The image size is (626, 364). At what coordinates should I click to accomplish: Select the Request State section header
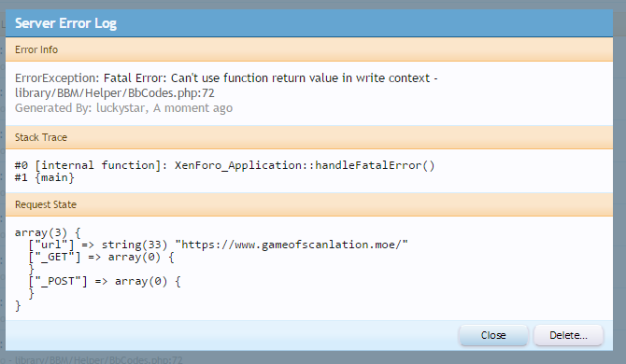coord(309,204)
